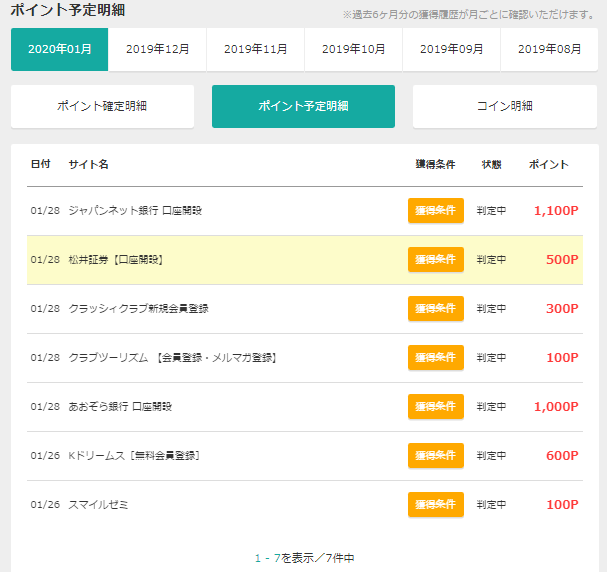Switch to the 2019年12月 tab
Image resolution: width=607 pixels, height=572 pixels.
point(158,49)
